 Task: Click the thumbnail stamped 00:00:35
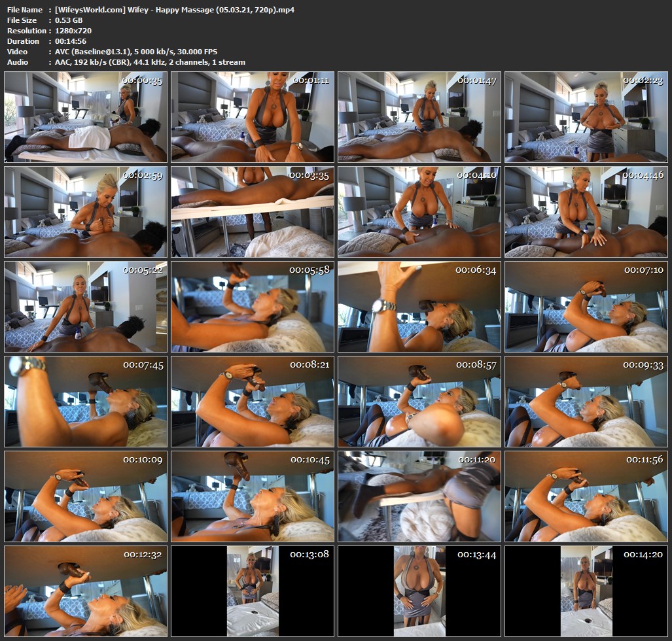coord(86,117)
